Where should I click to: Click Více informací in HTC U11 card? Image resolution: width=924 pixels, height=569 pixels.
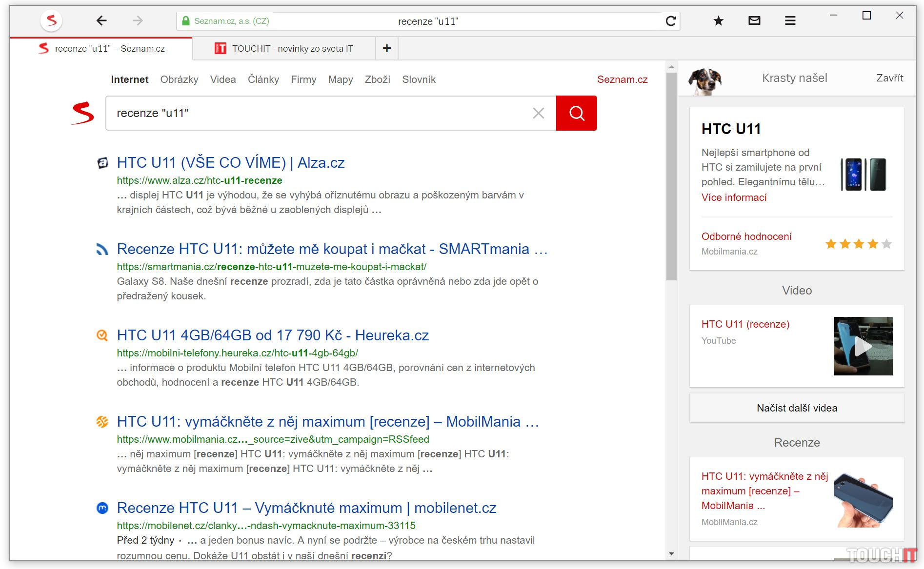point(734,197)
